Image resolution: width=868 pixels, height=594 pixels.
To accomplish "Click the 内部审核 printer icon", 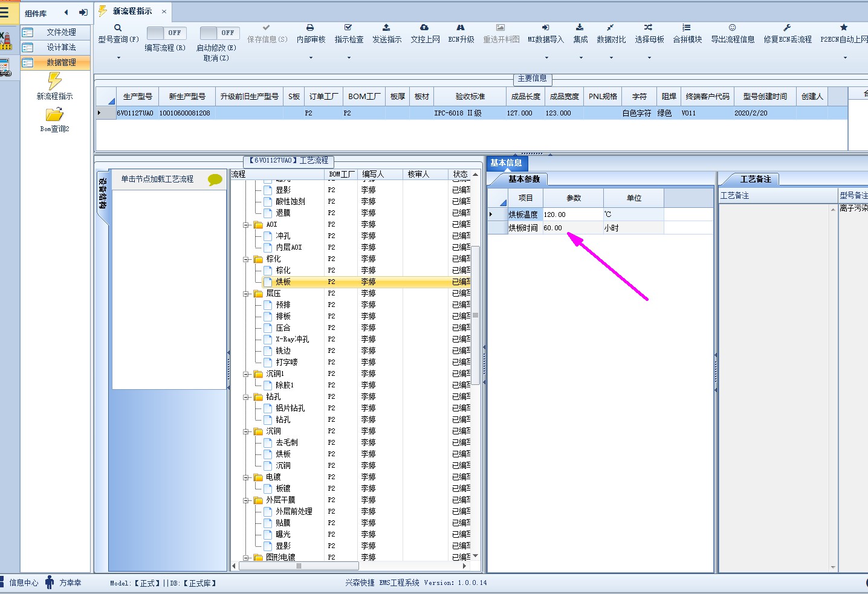I will 310,28.
